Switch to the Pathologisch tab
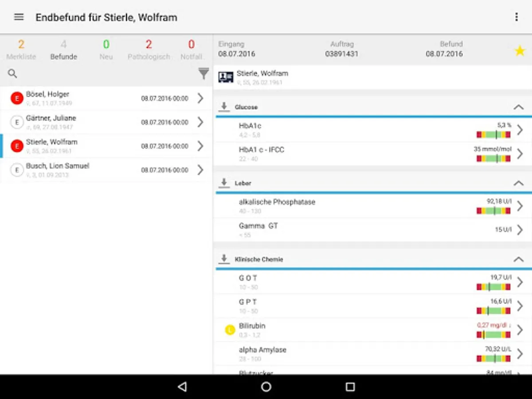The image size is (532, 399). [x=149, y=50]
